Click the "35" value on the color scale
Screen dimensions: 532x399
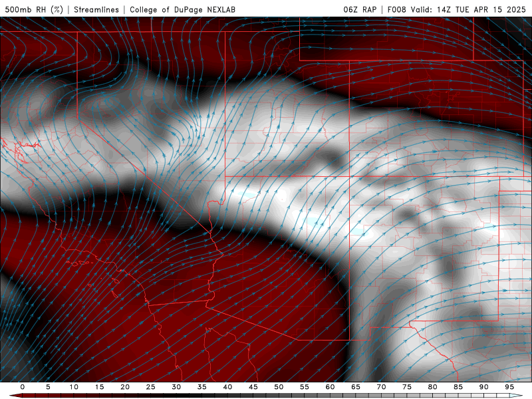point(202,387)
